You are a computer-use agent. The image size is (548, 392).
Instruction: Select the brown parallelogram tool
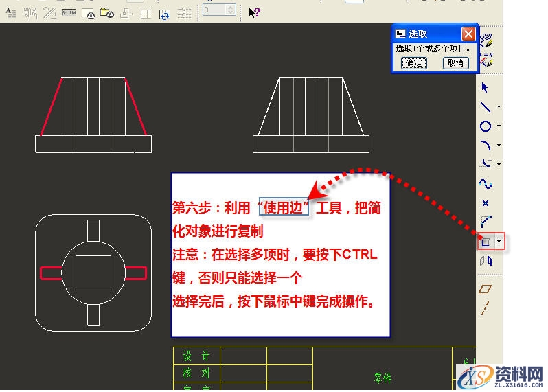click(486, 288)
